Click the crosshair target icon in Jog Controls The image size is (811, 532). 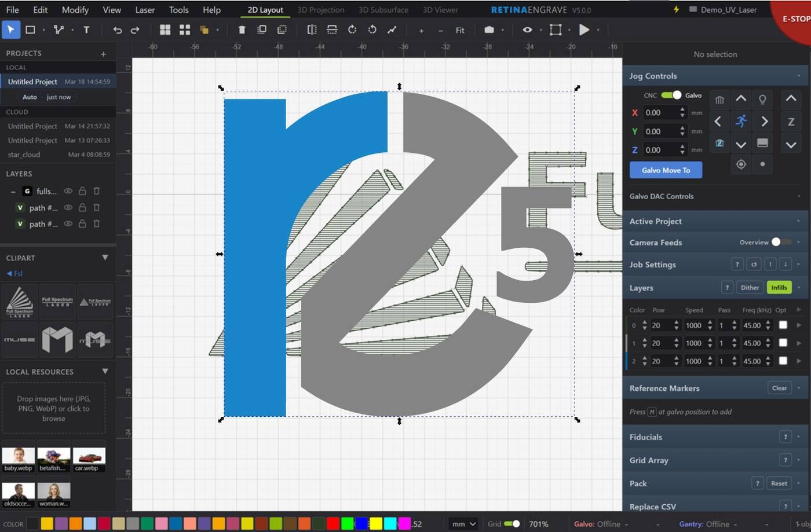[x=741, y=164]
